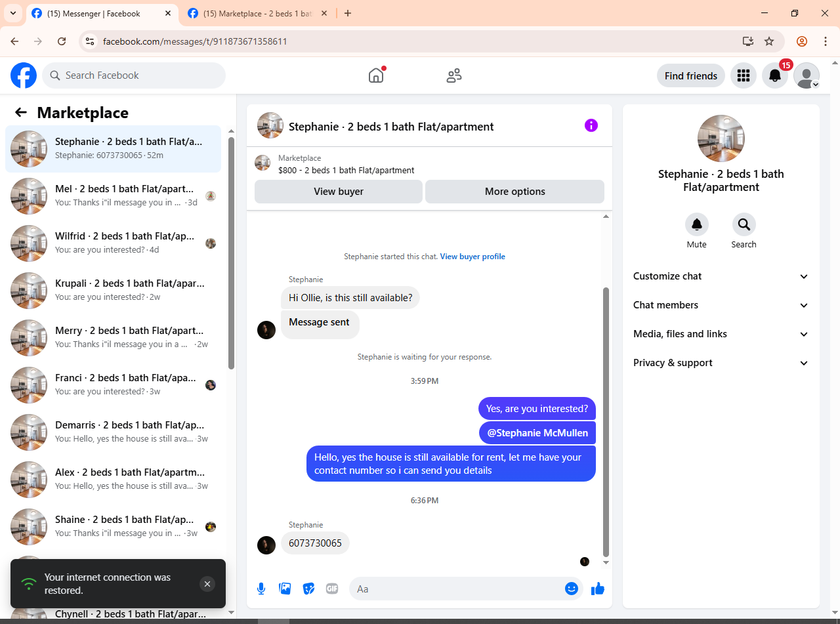Open Shaine's conversation in the list
Viewport: 840px width, 624px height.
point(114,527)
